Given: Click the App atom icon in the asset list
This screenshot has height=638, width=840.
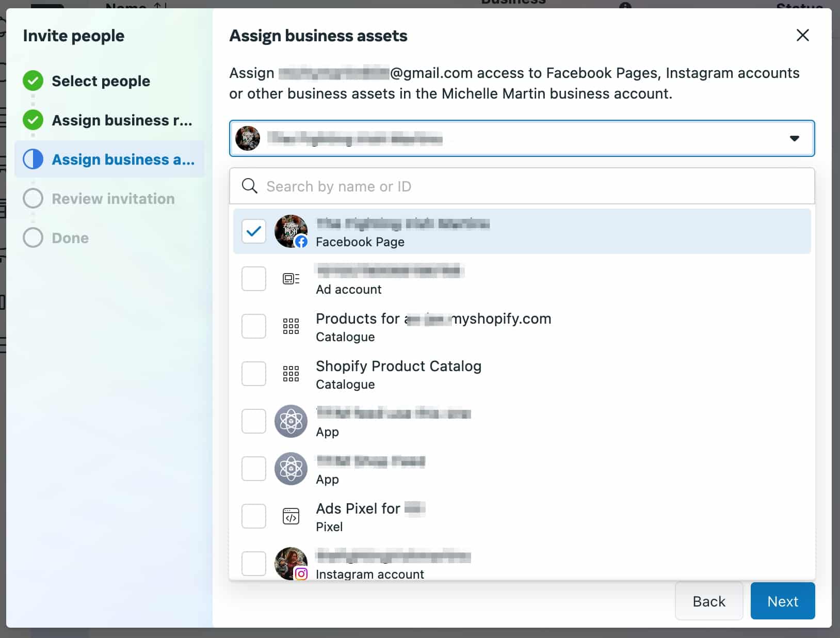Looking at the screenshot, I should coord(291,421).
